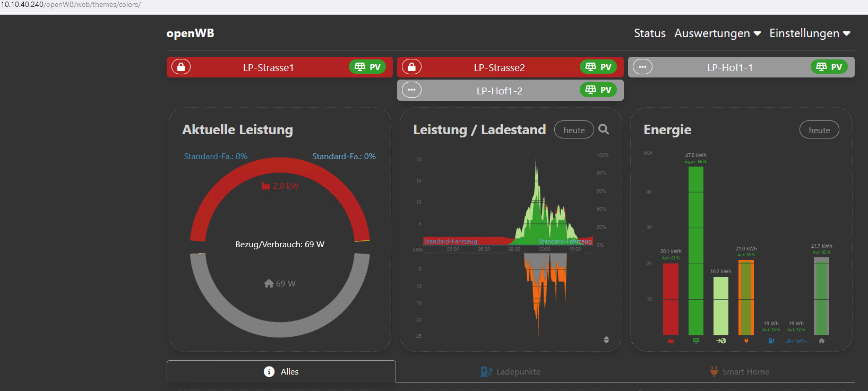Click the 21.0 kWh value label

click(x=746, y=249)
